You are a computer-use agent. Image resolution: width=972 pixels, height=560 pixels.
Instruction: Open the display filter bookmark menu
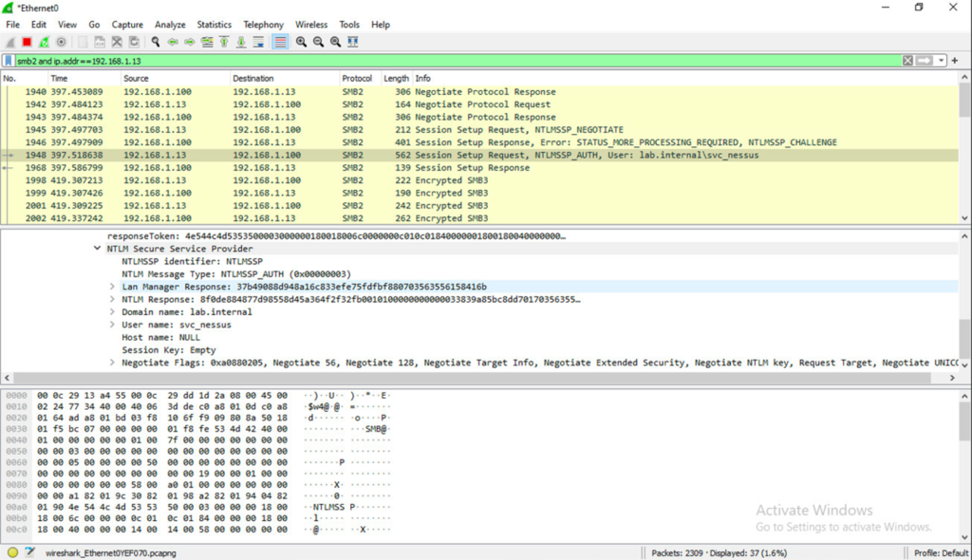pos(9,61)
